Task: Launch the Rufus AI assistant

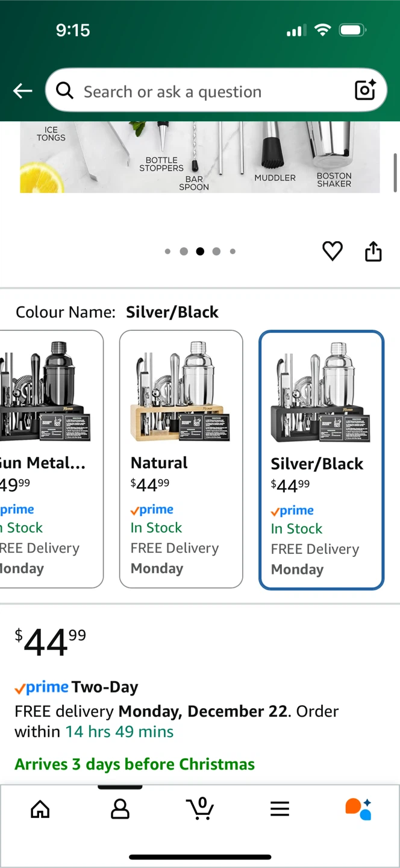Action: coord(358,808)
